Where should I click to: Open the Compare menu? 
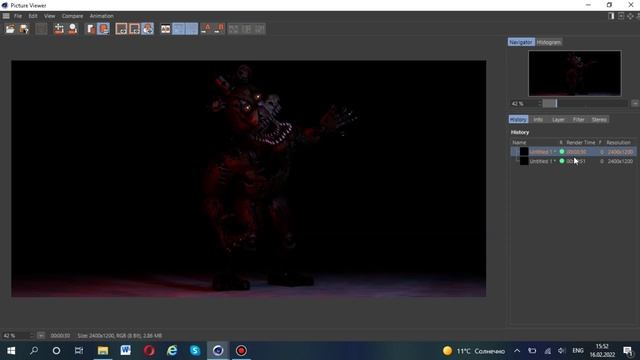coord(72,16)
